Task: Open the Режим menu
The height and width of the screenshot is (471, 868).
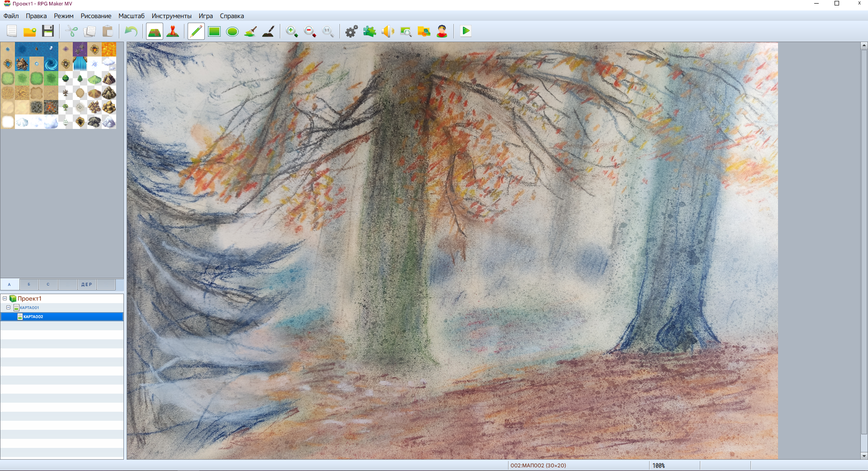Action: (64, 16)
